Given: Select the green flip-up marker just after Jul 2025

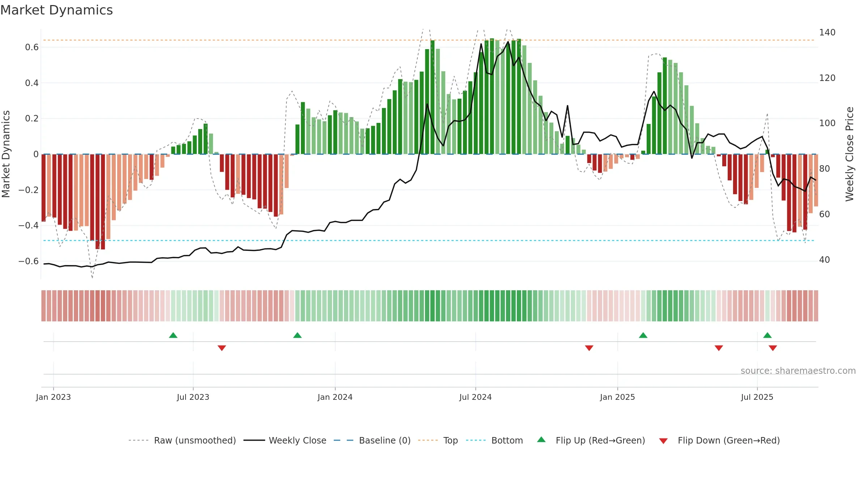Looking at the screenshot, I should (x=767, y=335).
